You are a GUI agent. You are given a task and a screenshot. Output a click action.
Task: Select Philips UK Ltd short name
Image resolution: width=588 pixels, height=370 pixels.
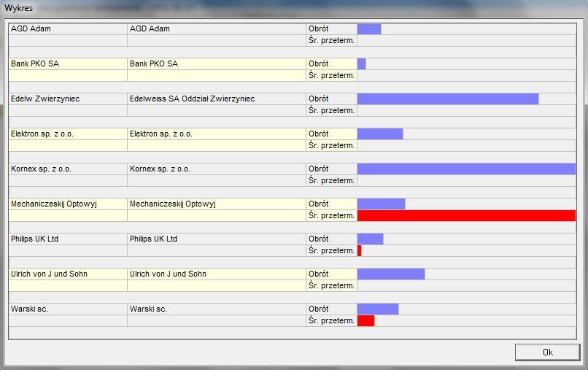pos(68,239)
